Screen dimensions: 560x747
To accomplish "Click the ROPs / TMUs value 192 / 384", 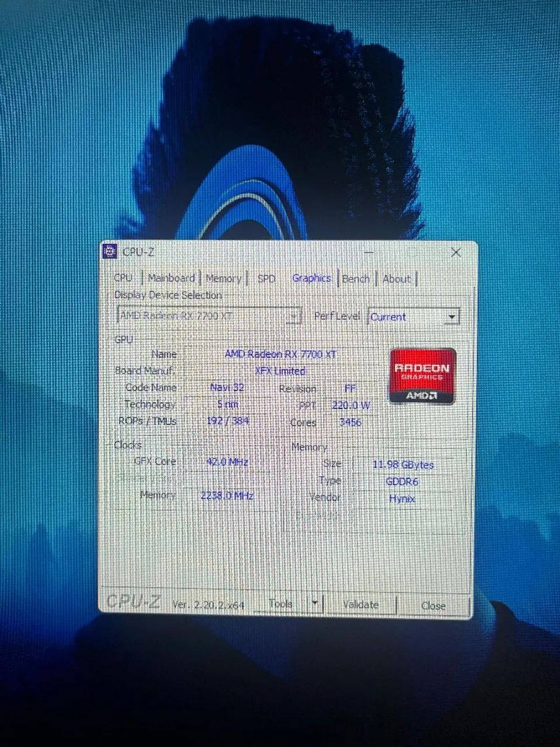I will pos(228,420).
